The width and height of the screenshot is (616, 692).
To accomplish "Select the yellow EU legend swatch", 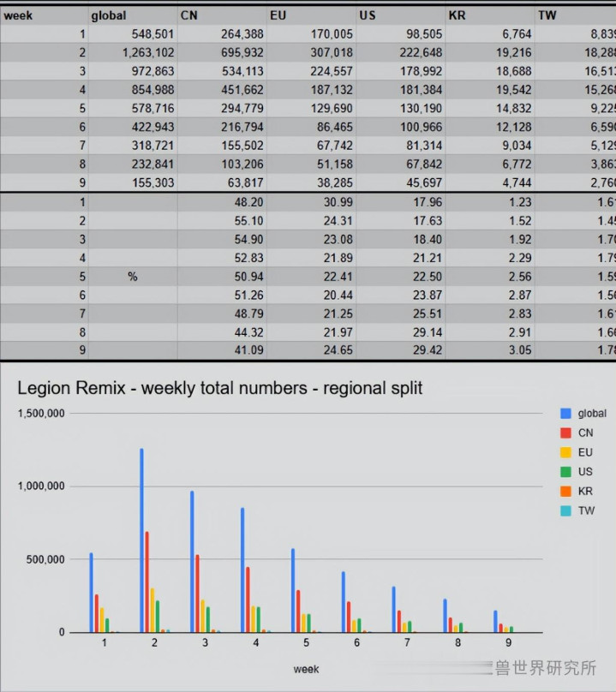I will (x=564, y=453).
